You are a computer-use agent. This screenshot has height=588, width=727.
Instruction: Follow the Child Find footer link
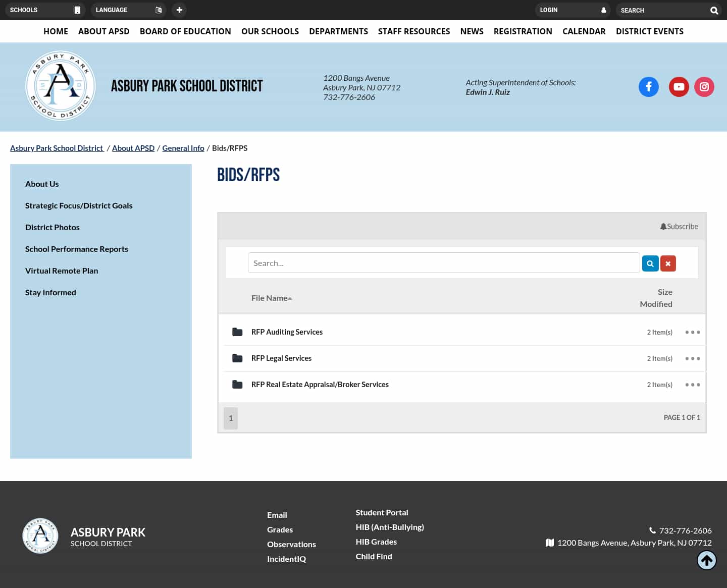click(374, 556)
